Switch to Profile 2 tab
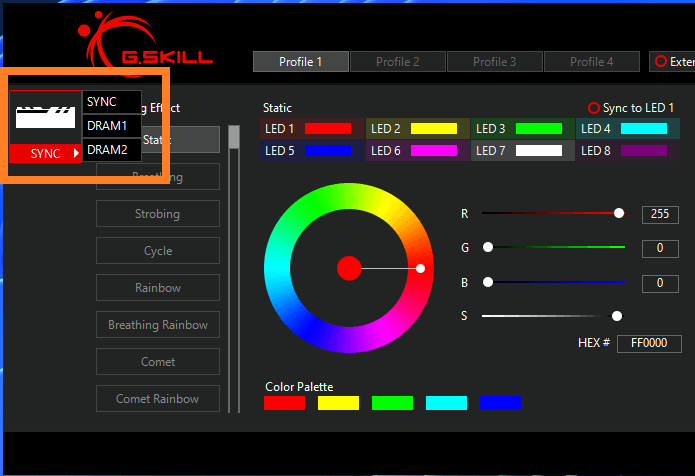This screenshot has width=695, height=476. point(397,62)
